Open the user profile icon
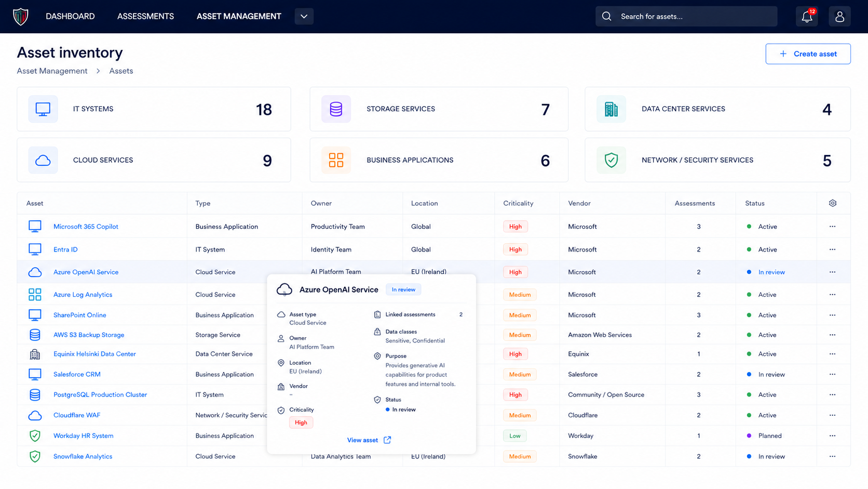868x489 pixels. (839, 17)
